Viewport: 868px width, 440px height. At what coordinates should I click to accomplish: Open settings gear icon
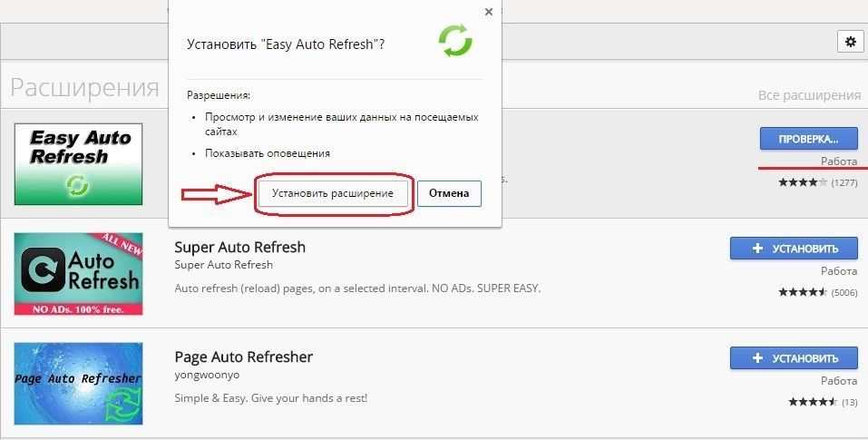click(850, 42)
